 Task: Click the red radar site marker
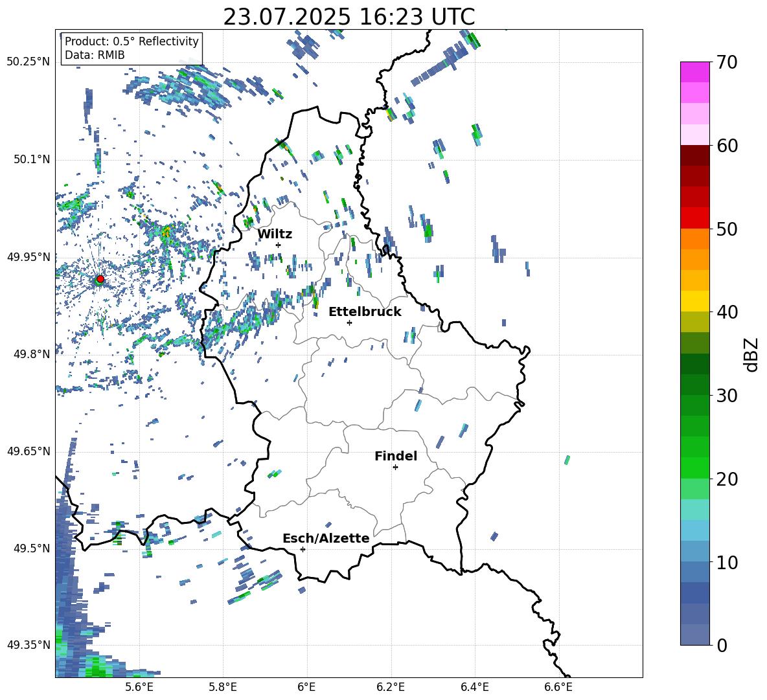100,278
